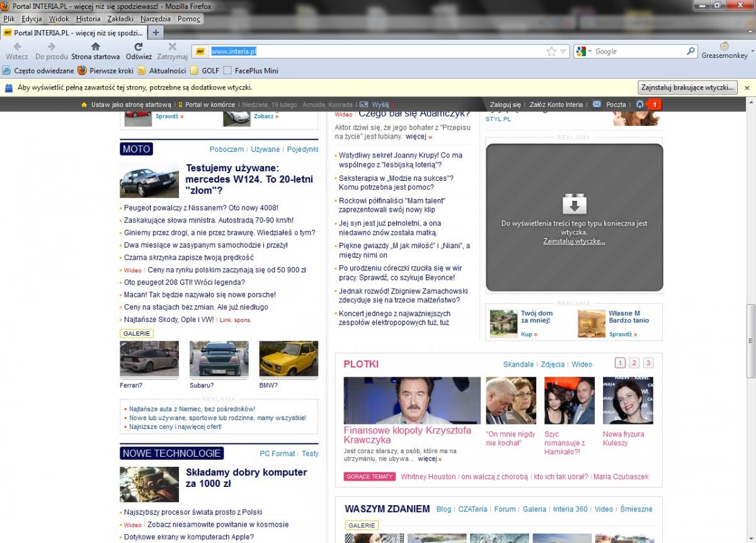Click the Interia site icon in the address bar
The width and height of the screenshot is (756, 543).
(200, 52)
